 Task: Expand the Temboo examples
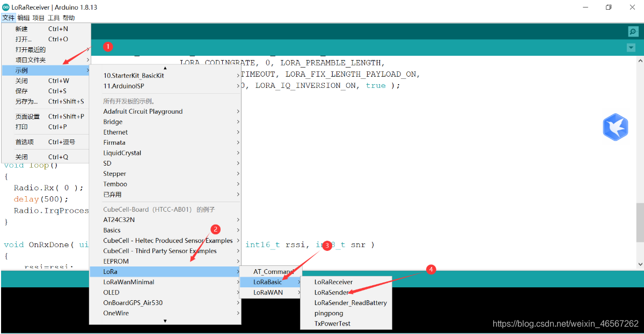165,184
